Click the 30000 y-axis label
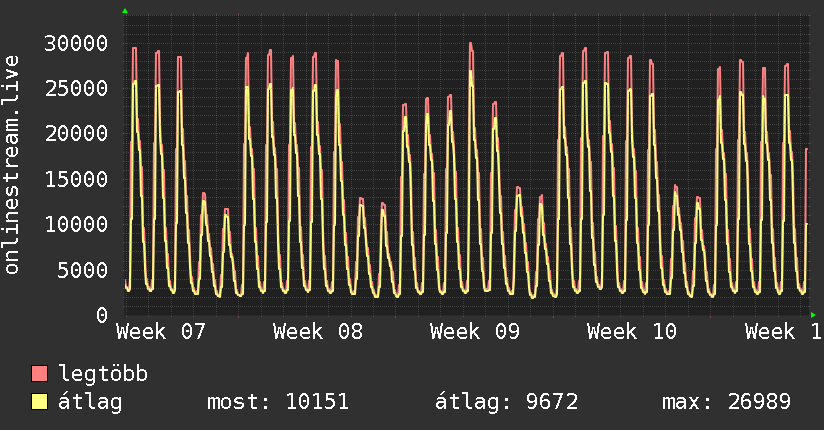Viewport: 824px width, 430px height. tap(76, 43)
